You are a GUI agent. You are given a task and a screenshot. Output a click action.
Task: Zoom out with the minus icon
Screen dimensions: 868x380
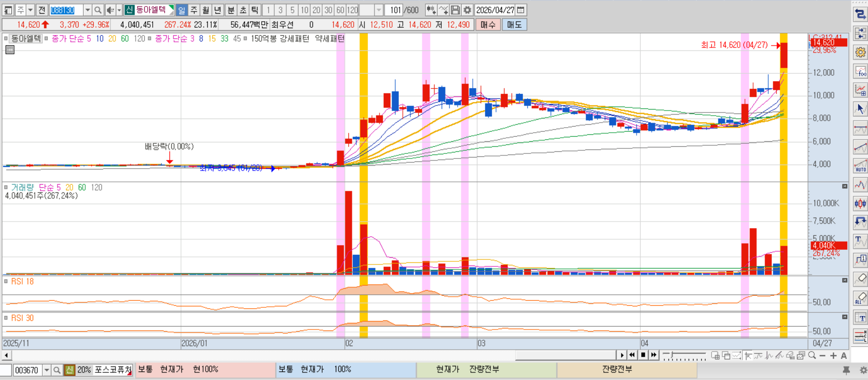coord(822,356)
